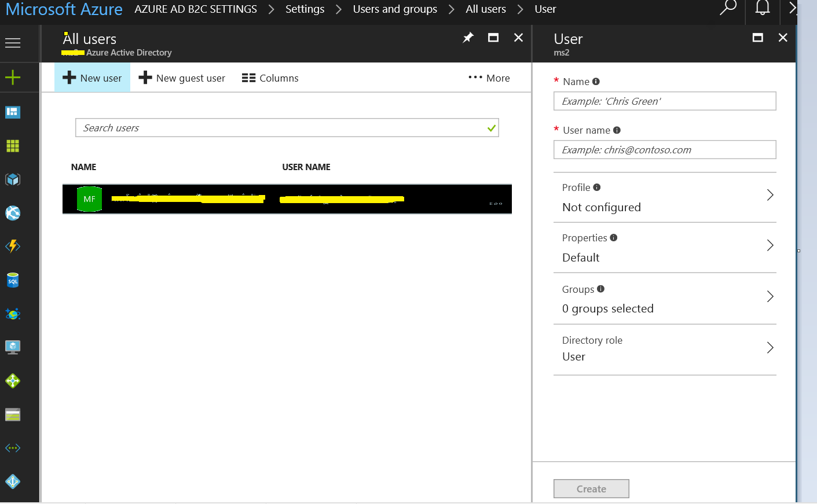Screen dimensions: 817x504
Task: Open the Storage accounts icon
Action: (13, 414)
